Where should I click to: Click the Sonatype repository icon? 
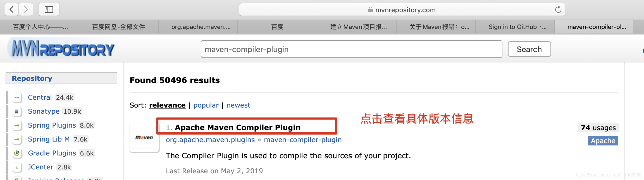[17, 111]
